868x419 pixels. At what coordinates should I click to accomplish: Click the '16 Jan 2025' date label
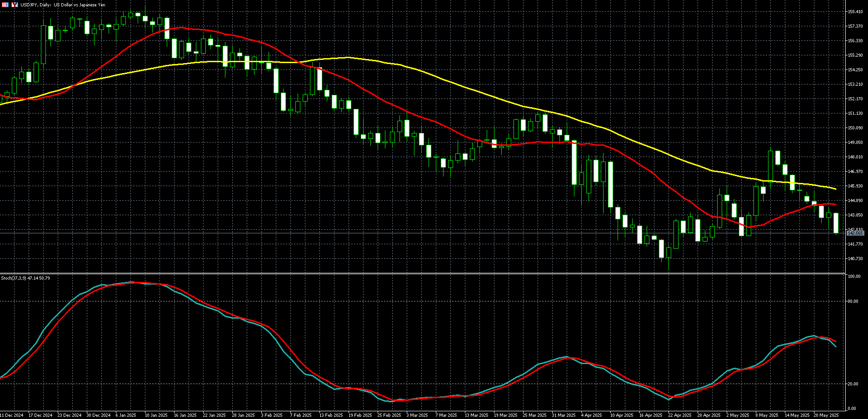coord(186,415)
